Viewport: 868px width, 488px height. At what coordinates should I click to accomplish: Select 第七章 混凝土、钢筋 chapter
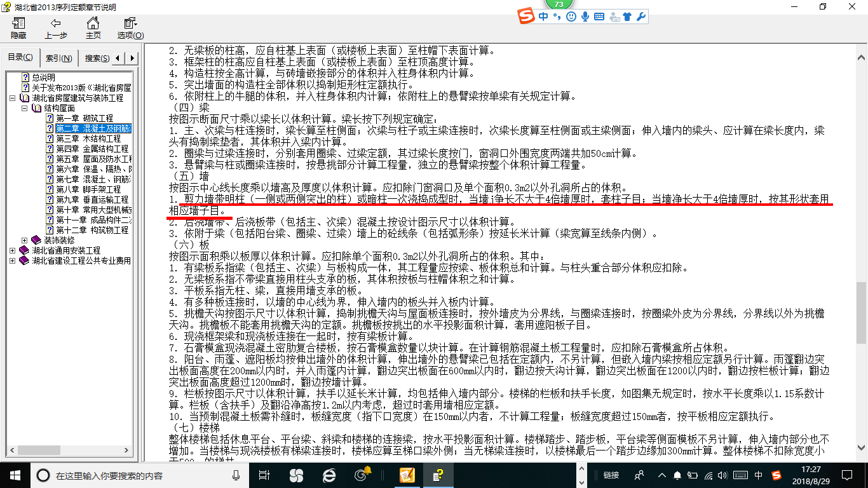pyautogui.click(x=93, y=179)
